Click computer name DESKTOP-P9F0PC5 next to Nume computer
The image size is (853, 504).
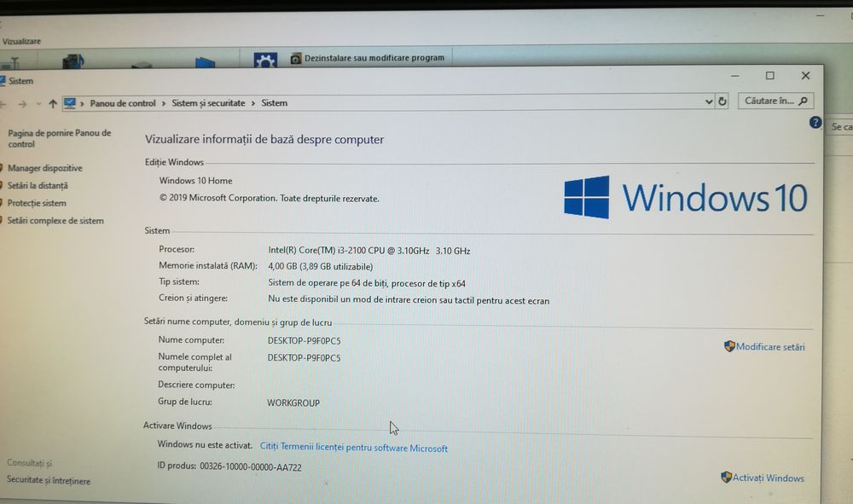click(305, 341)
